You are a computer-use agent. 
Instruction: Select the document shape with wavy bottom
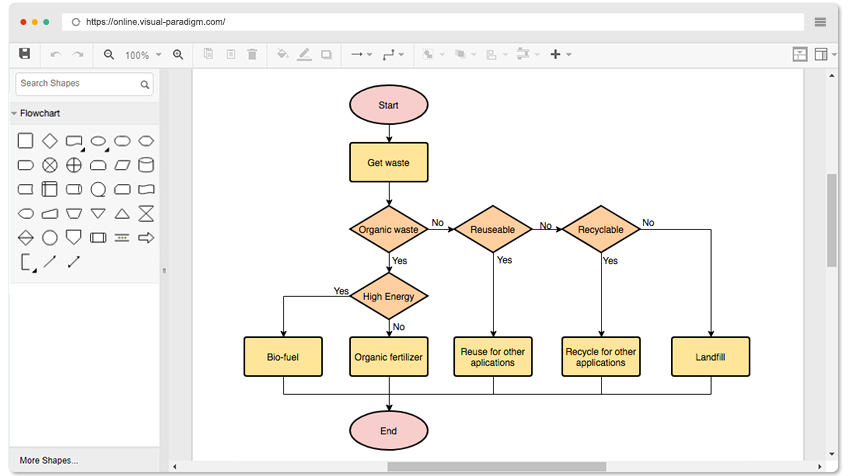[x=74, y=142]
